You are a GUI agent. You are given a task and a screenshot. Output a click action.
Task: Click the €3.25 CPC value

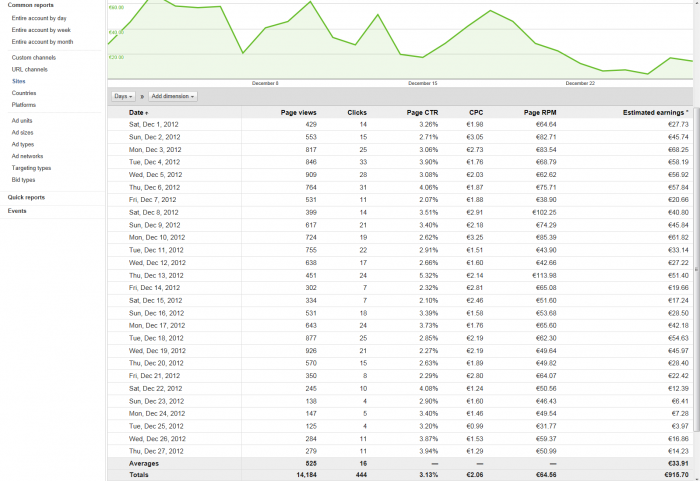pyautogui.click(x=475, y=238)
